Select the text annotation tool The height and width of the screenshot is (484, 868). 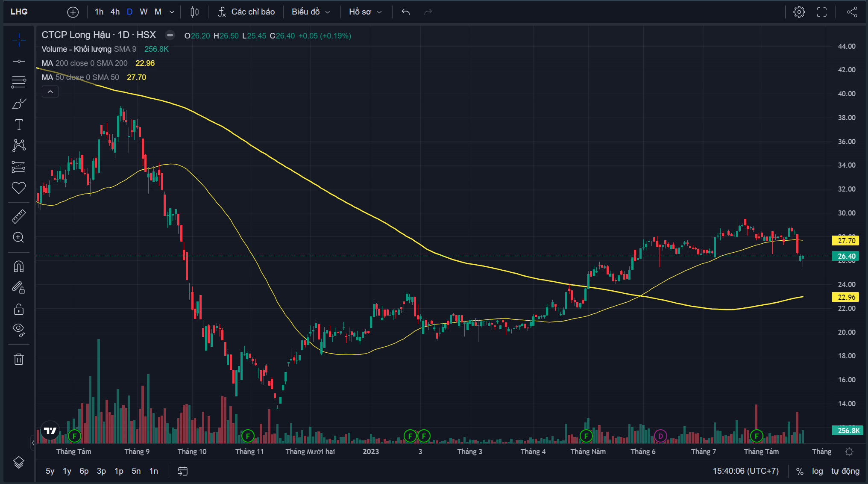click(x=18, y=124)
